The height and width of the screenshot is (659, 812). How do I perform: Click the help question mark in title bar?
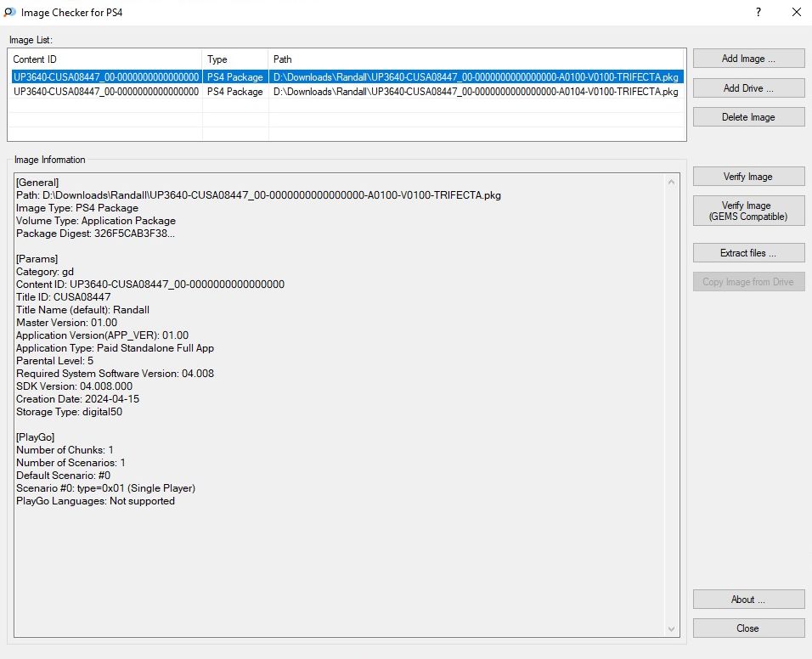point(758,12)
